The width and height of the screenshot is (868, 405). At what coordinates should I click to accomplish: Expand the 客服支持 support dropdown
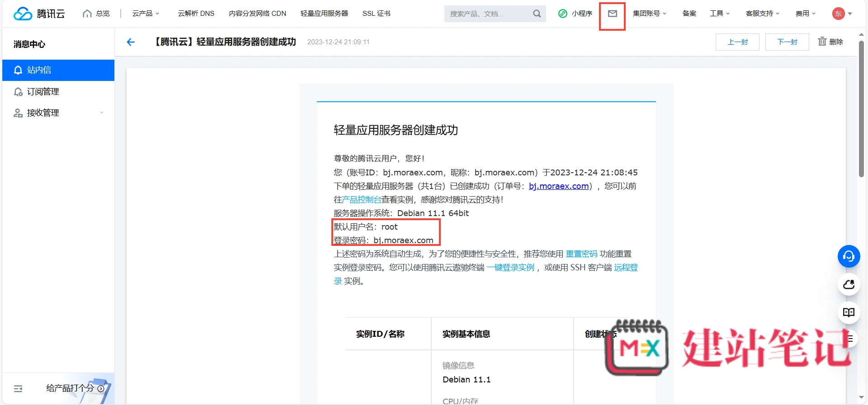(x=763, y=14)
